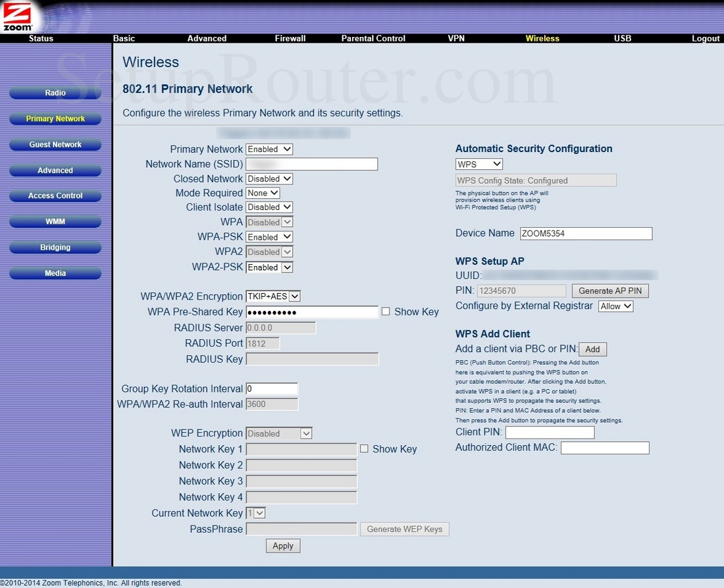This screenshot has width=724, height=588.
Task: Check Show Key for WPA Pre-Shared Key
Action: [x=385, y=311]
